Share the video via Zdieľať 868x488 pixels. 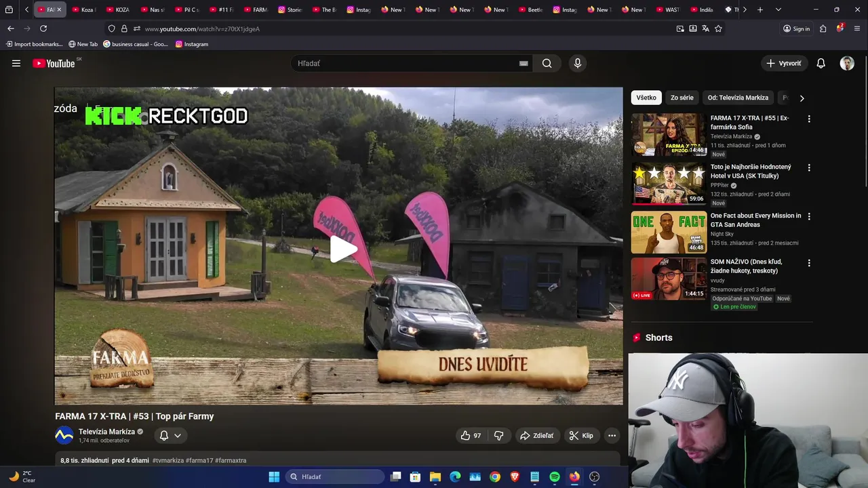(x=536, y=435)
